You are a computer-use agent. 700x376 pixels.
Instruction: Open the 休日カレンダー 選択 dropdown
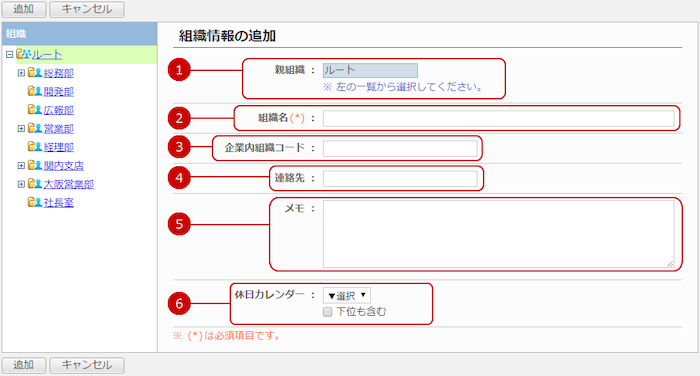pyautogui.click(x=347, y=295)
